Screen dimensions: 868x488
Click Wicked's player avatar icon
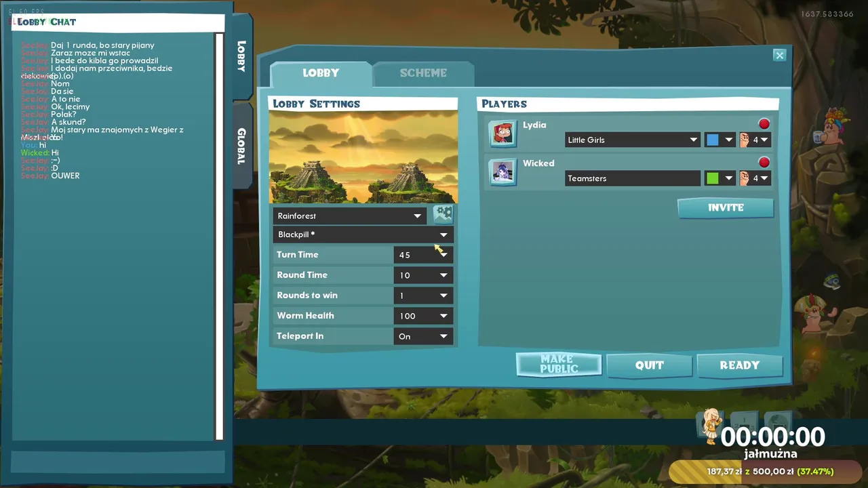click(x=502, y=171)
